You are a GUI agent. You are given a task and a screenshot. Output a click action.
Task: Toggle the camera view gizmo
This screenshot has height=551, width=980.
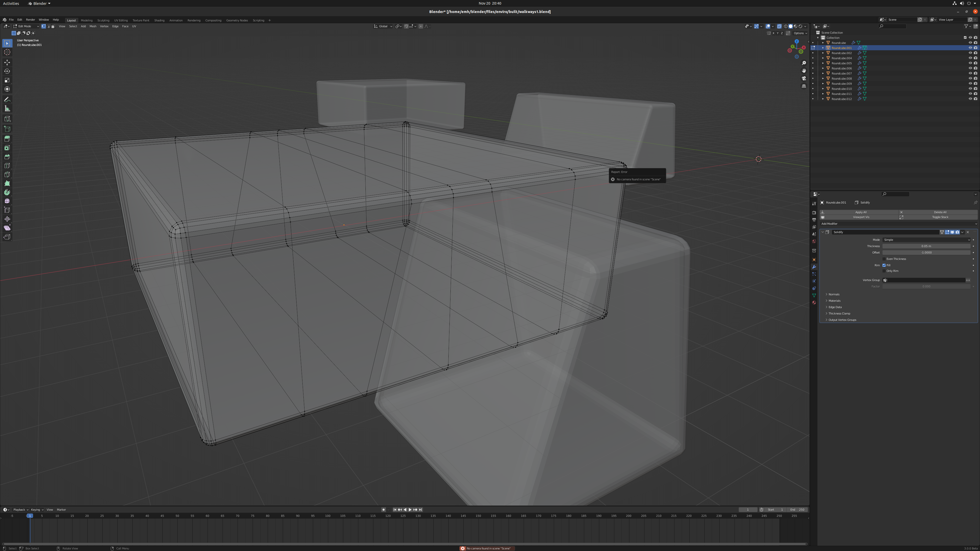(804, 78)
